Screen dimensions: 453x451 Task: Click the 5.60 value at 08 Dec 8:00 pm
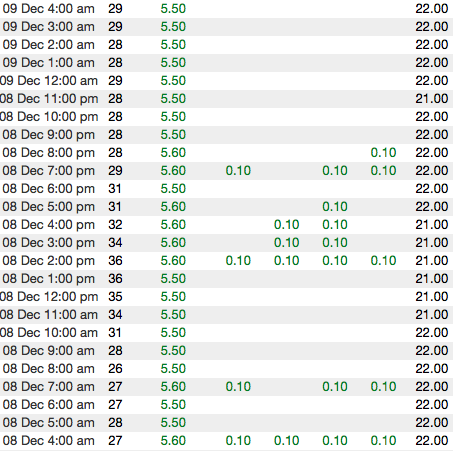(x=173, y=153)
